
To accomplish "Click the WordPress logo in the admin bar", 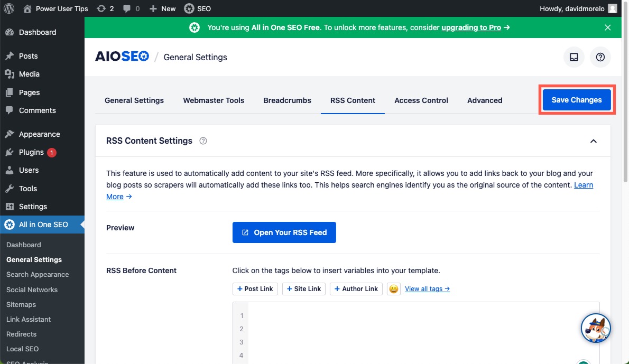I will [x=8, y=8].
